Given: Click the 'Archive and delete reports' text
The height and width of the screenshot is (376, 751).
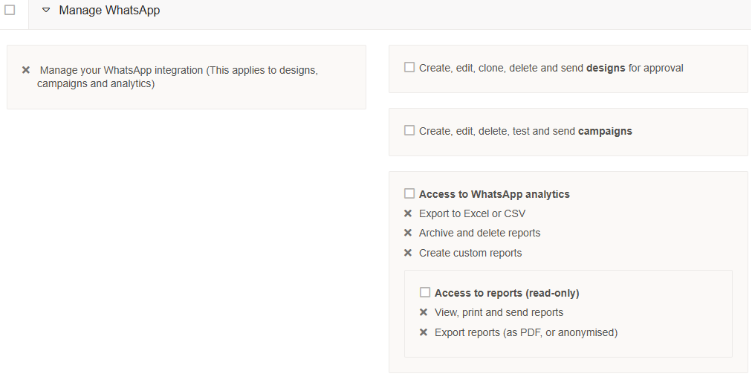Looking at the screenshot, I should coord(479,233).
